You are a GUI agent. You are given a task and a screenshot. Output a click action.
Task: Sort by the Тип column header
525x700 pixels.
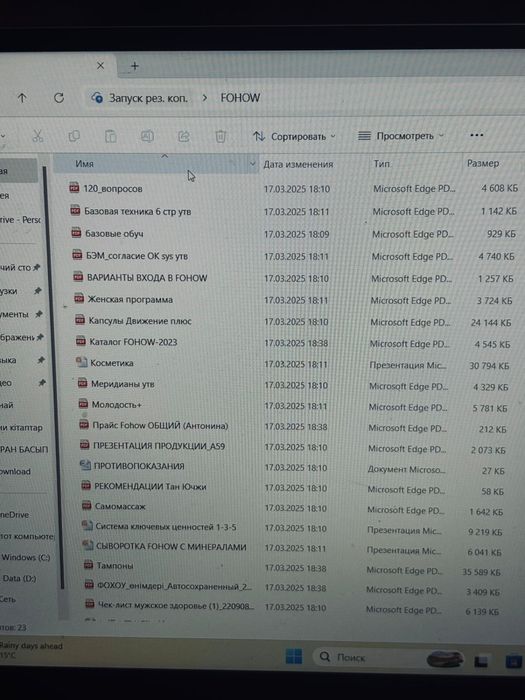pos(381,164)
